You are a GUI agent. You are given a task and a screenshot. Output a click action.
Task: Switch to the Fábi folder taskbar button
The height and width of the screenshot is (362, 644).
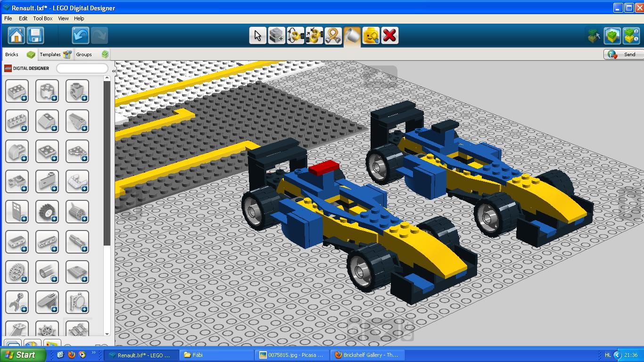pyautogui.click(x=217, y=355)
